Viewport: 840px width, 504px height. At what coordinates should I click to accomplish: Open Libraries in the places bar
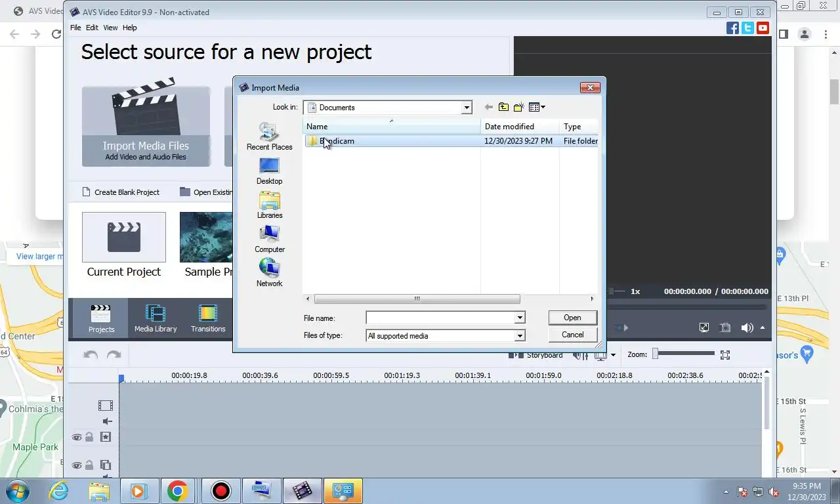click(x=269, y=205)
